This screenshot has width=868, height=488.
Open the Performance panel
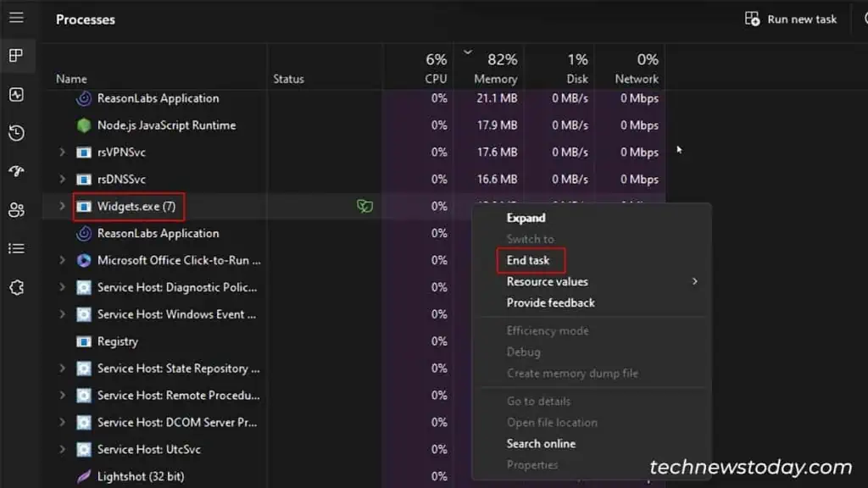point(17,94)
